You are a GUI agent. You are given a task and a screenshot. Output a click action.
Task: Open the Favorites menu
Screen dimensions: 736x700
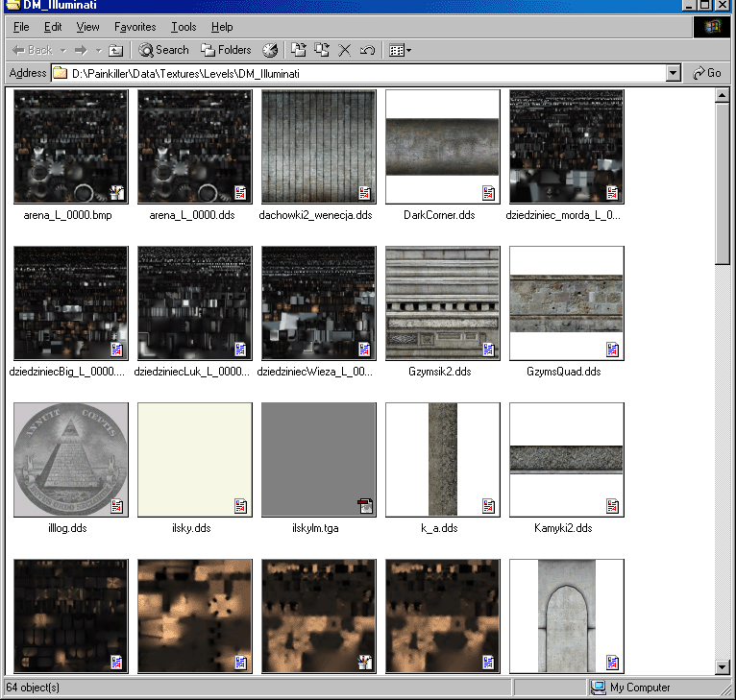tap(135, 27)
